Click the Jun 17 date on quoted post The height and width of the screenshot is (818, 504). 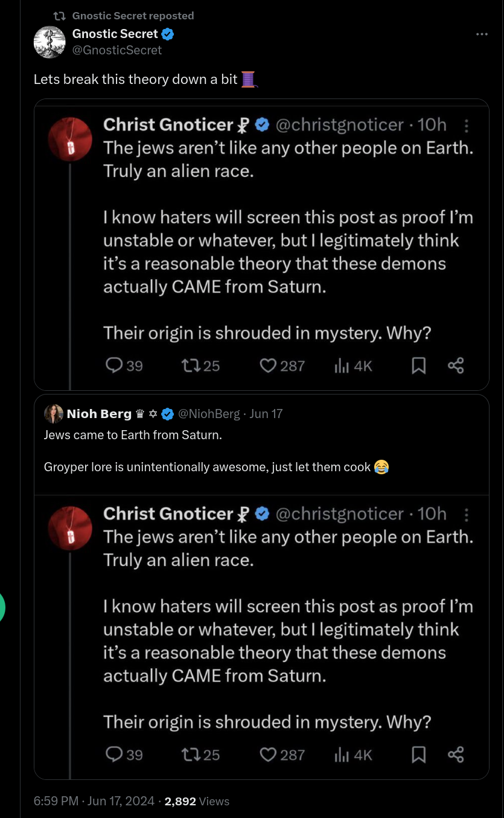pyautogui.click(x=266, y=414)
